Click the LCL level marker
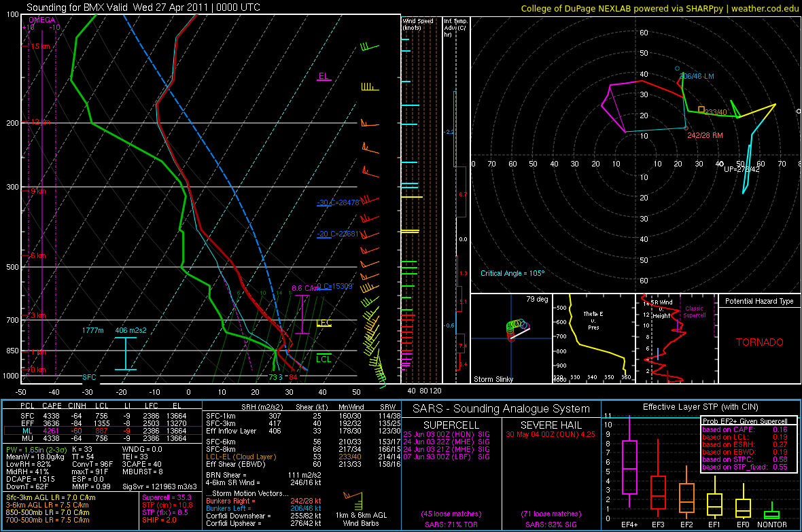Screen dimensions: 802x532 [324, 358]
